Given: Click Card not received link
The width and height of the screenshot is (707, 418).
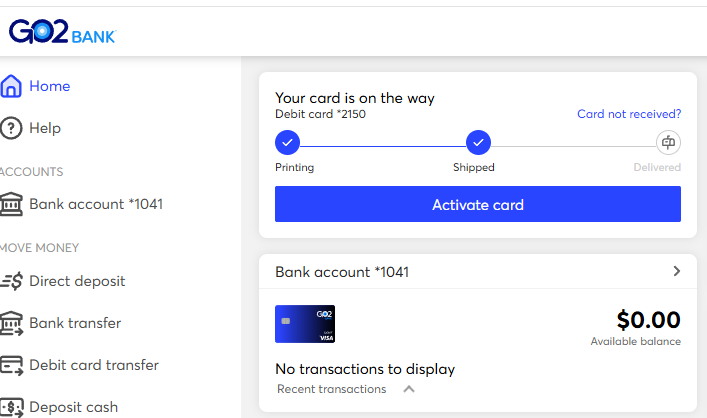Looking at the screenshot, I should pyautogui.click(x=629, y=114).
